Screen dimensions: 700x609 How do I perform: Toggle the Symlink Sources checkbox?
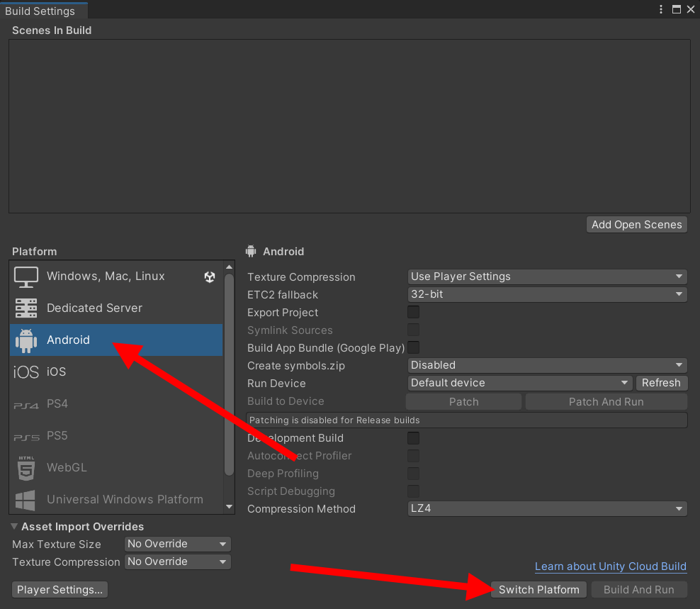413,330
